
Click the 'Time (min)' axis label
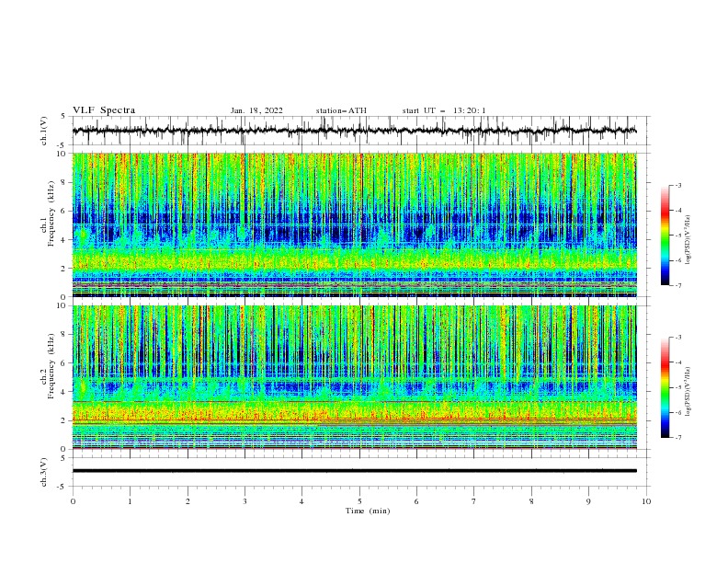click(x=368, y=511)
